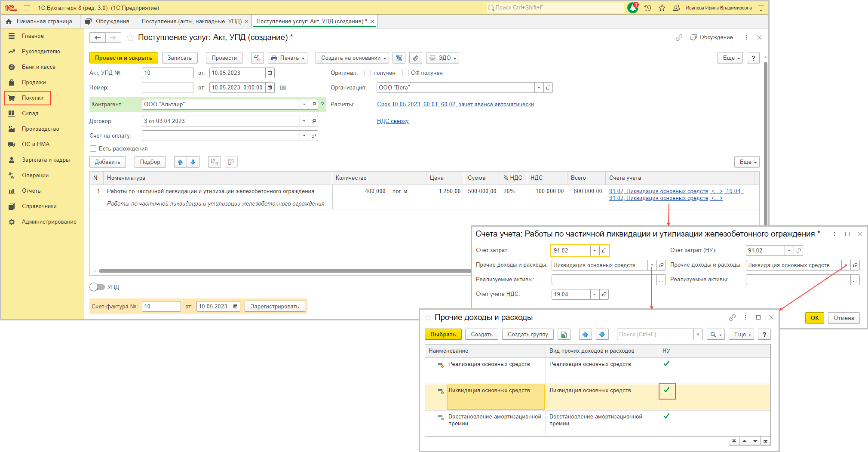Clear search field in Прочие доходы и расходы

pos(698,335)
